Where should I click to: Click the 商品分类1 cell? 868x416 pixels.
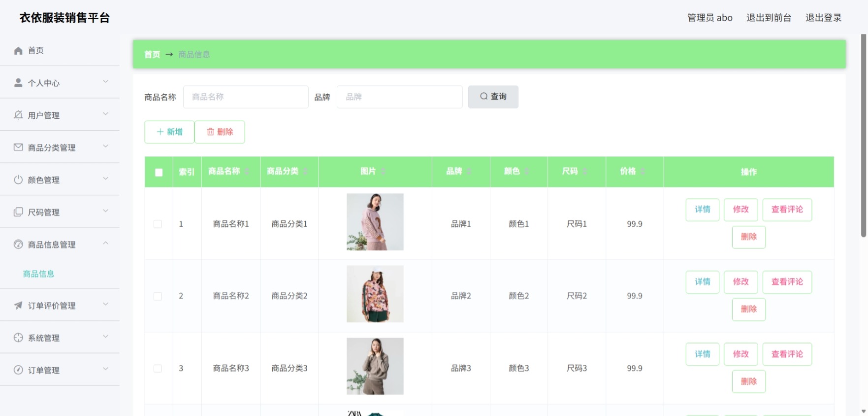pos(289,224)
